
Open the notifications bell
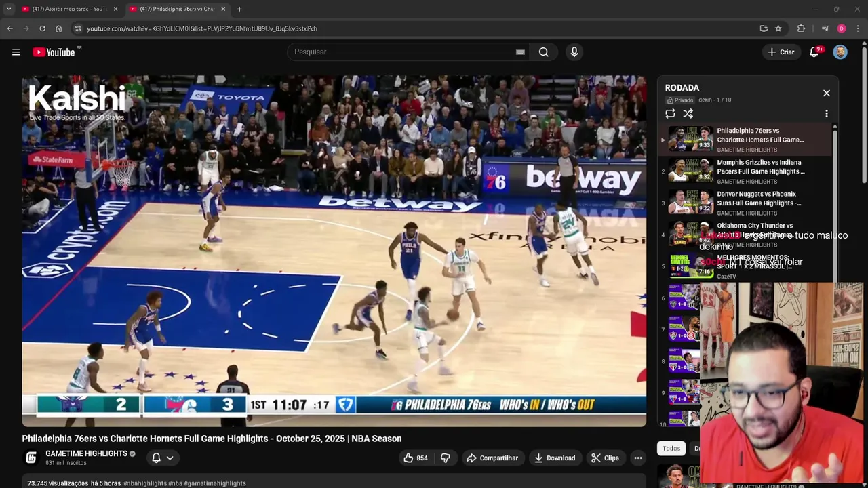(814, 52)
